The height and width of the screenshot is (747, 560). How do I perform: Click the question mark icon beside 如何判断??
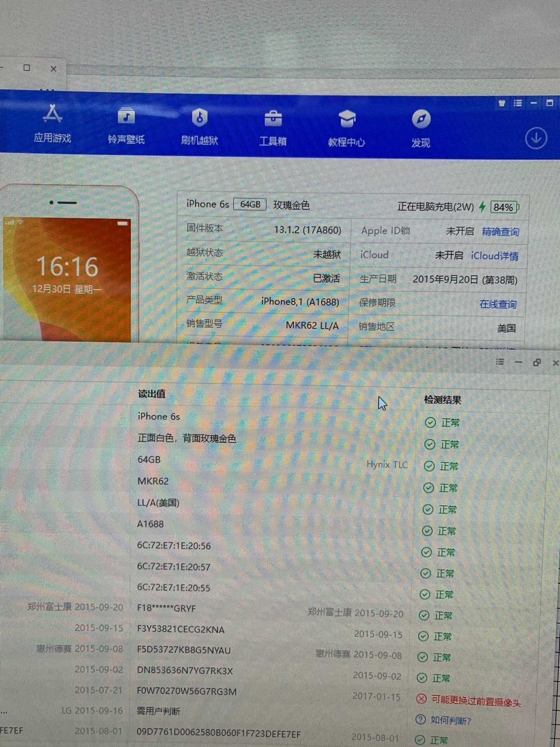(x=420, y=719)
